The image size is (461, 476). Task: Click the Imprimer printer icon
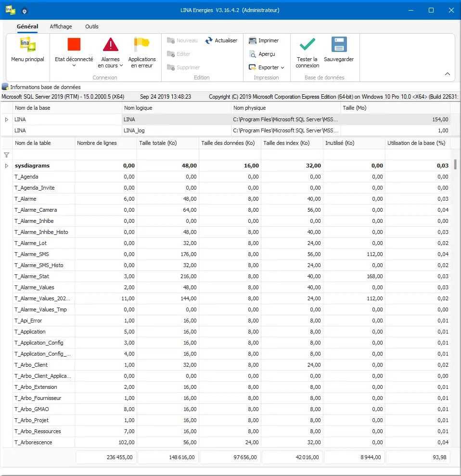pos(253,40)
